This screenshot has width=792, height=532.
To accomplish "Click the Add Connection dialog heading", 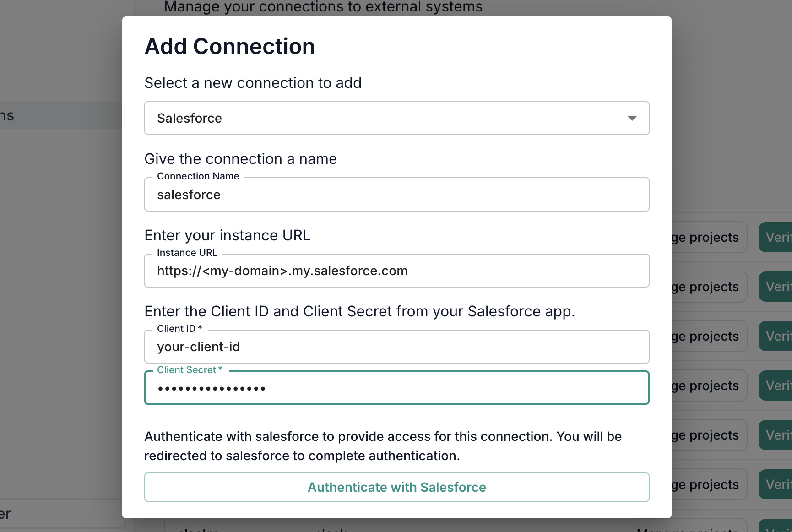I will coord(229,46).
